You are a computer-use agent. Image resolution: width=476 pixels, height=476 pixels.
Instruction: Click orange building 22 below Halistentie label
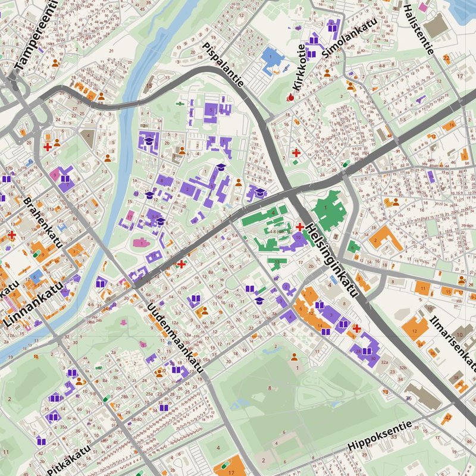pos(446,58)
